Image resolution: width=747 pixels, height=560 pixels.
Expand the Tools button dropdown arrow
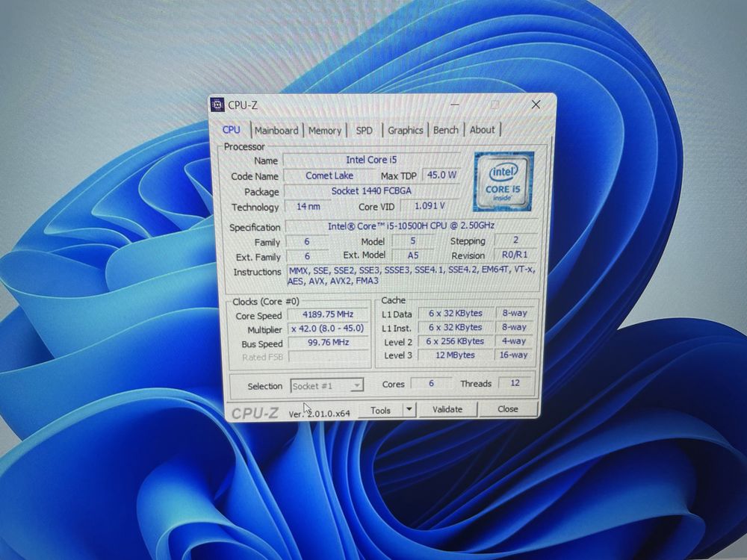pos(409,409)
